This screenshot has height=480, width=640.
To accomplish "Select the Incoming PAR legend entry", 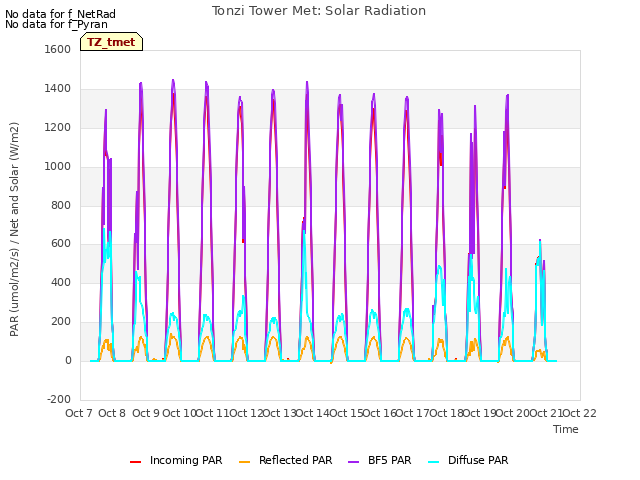I will [176, 460].
